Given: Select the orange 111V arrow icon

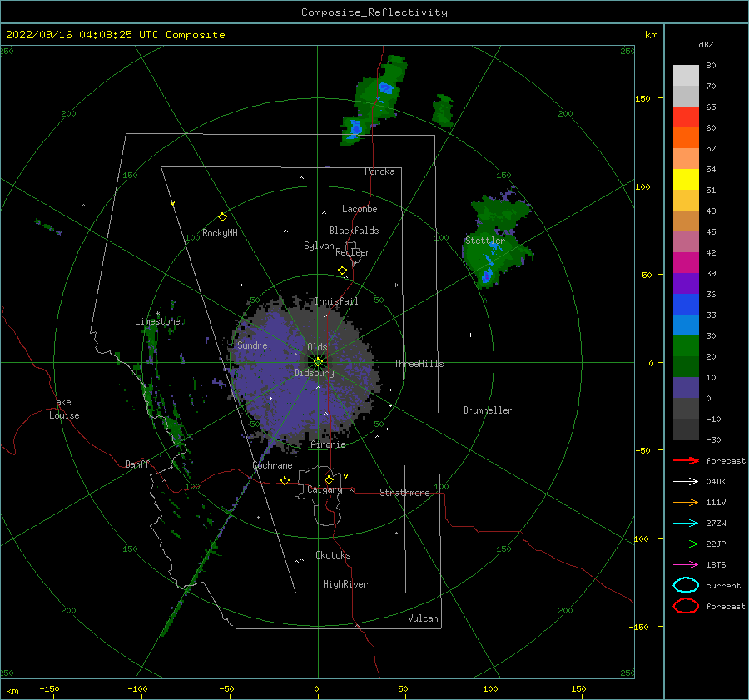Looking at the screenshot, I should click(x=686, y=502).
